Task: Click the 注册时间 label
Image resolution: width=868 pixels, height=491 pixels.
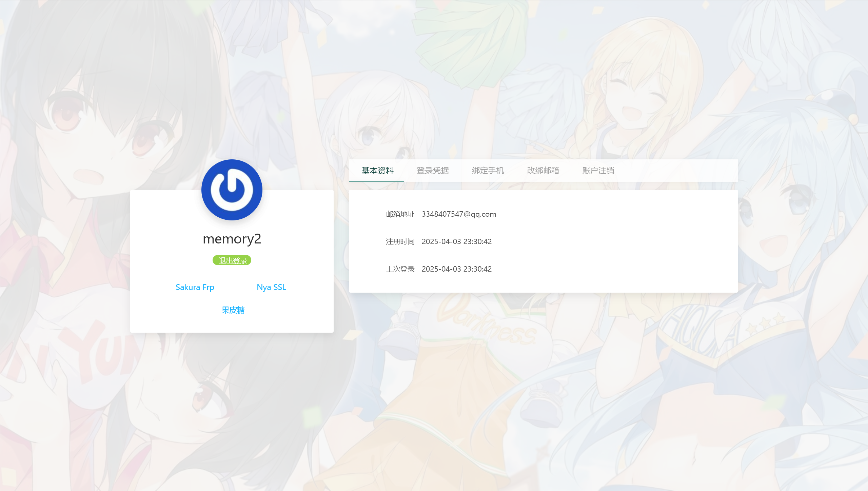Action: (x=400, y=242)
